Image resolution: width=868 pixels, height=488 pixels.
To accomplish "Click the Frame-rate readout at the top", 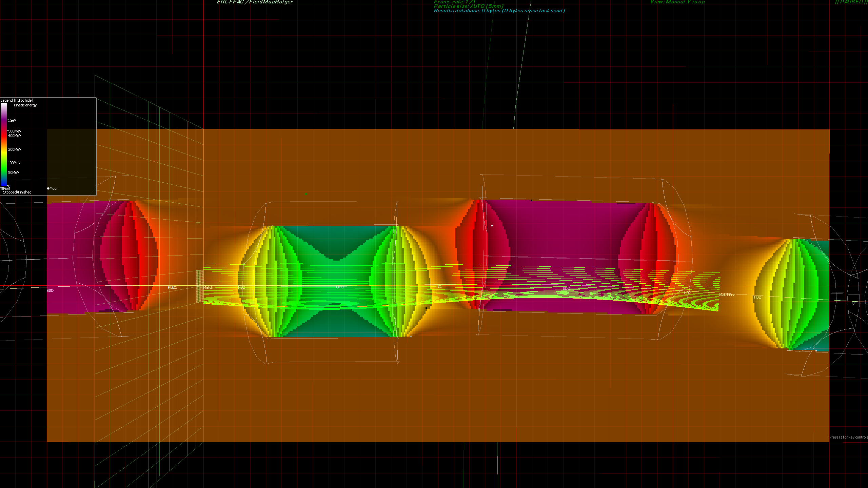I will click(454, 2).
